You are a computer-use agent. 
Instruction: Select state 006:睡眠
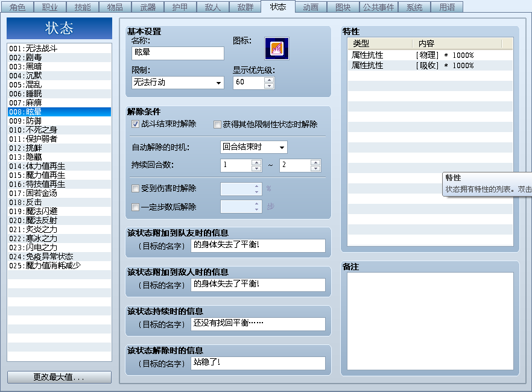pyautogui.click(x=59, y=93)
